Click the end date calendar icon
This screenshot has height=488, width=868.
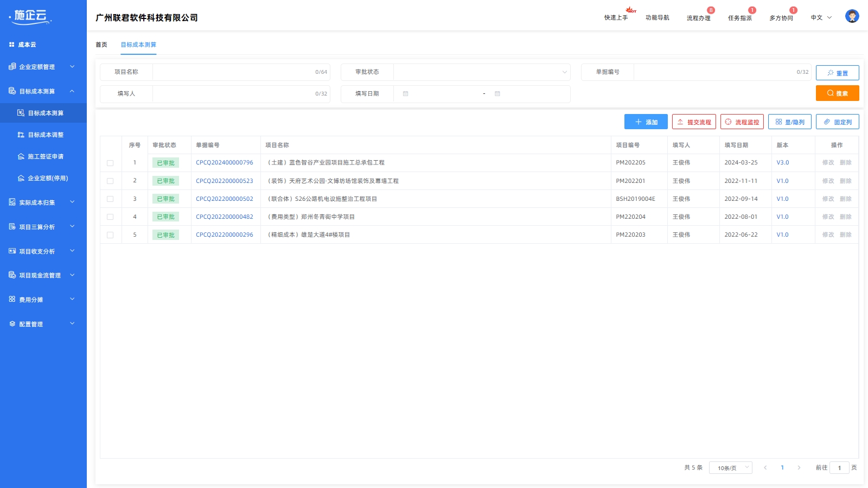click(497, 94)
